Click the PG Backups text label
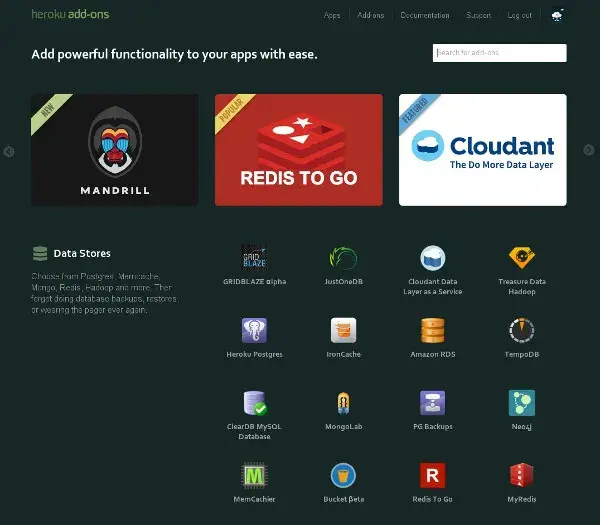The width and height of the screenshot is (600, 525). (x=433, y=427)
